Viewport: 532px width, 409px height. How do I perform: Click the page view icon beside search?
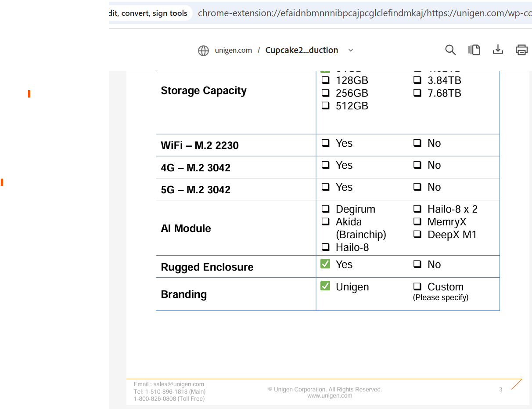click(x=474, y=50)
